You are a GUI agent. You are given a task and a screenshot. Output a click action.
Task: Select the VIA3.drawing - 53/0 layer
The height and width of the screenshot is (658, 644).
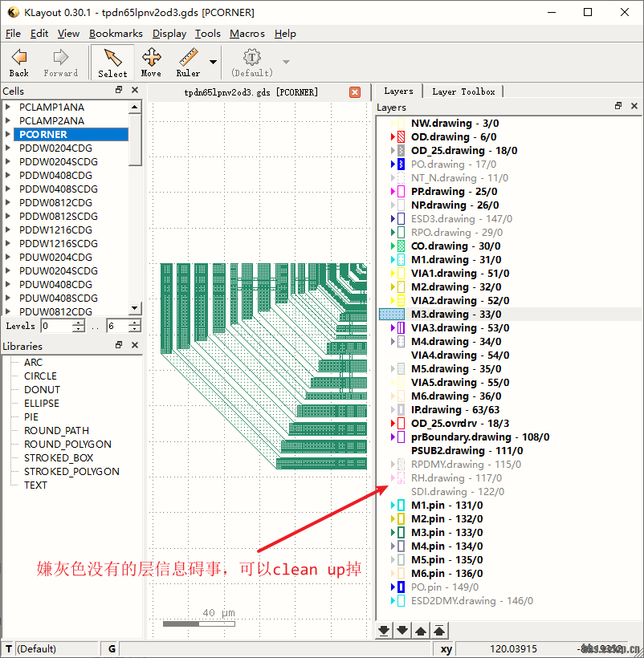pos(460,327)
